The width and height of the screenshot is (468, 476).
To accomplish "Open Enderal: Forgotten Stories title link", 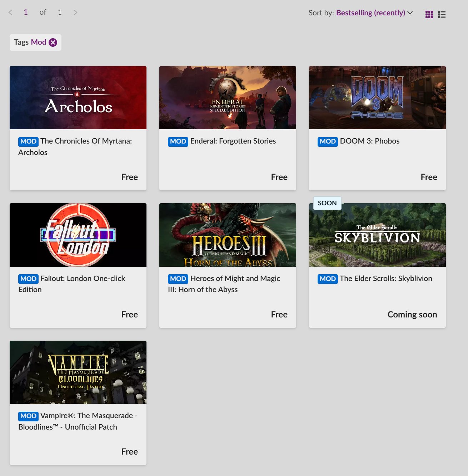I will coord(233,141).
